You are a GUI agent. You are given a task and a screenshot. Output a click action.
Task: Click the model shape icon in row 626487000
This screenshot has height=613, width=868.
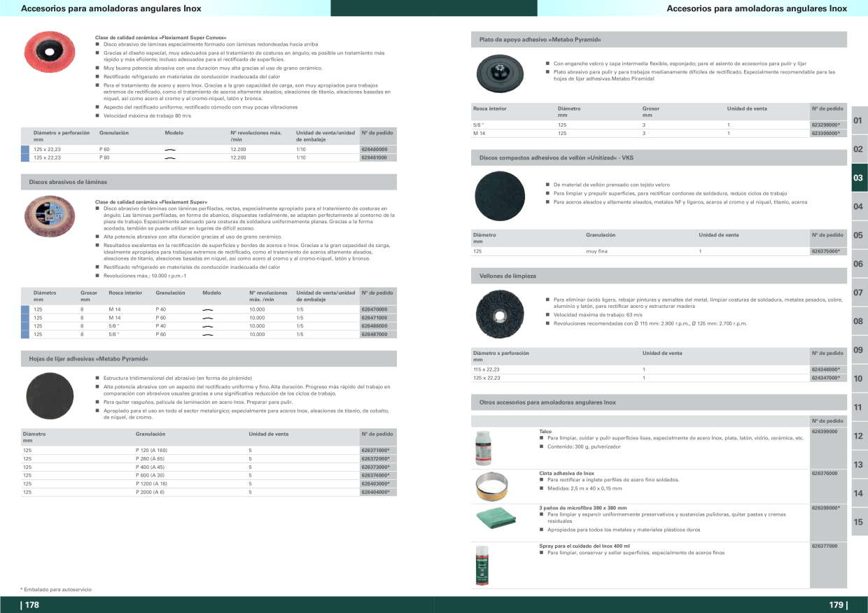207,334
